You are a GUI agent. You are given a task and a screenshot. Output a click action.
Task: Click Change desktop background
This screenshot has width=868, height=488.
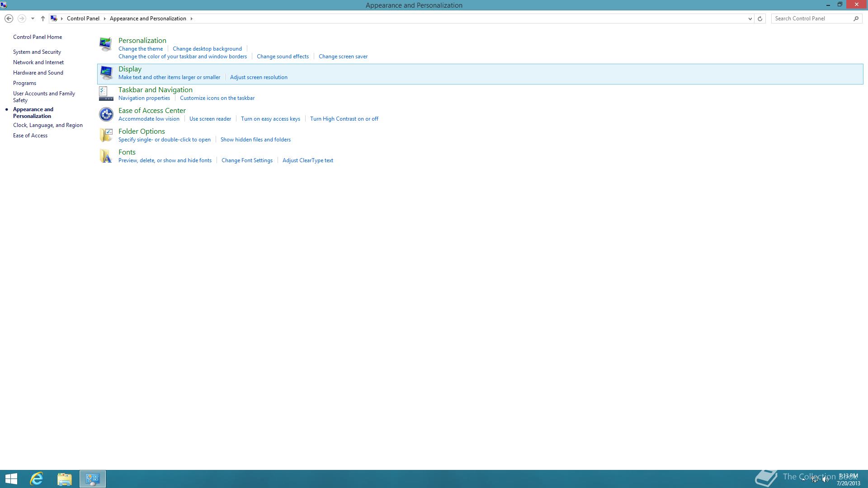207,49
